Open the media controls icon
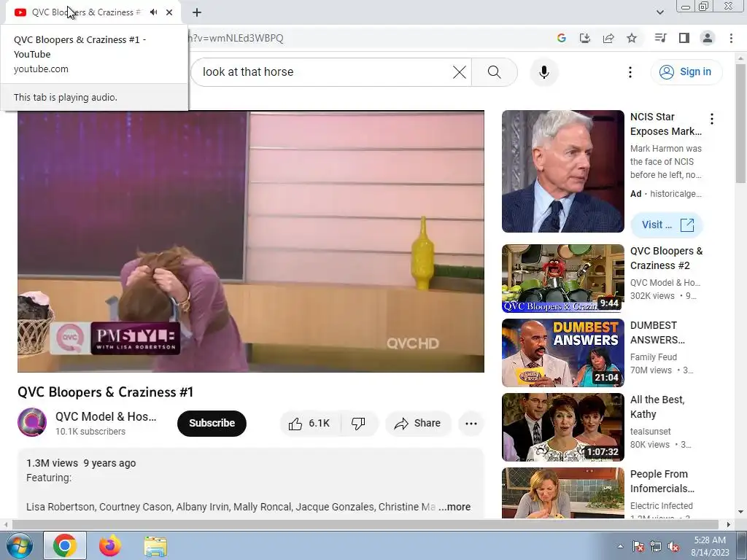Image resolution: width=747 pixels, height=560 pixels. point(660,38)
